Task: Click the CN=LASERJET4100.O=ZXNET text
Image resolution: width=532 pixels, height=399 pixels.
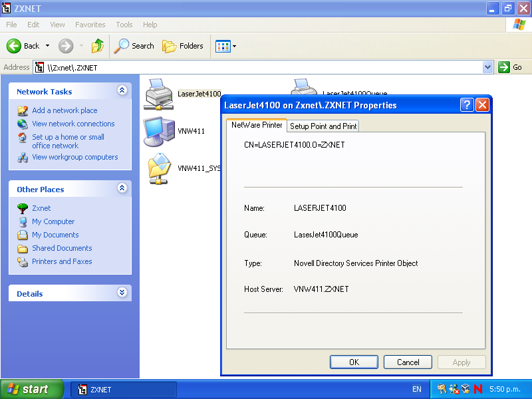Action: pyautogui.click(x=294, y=145)
